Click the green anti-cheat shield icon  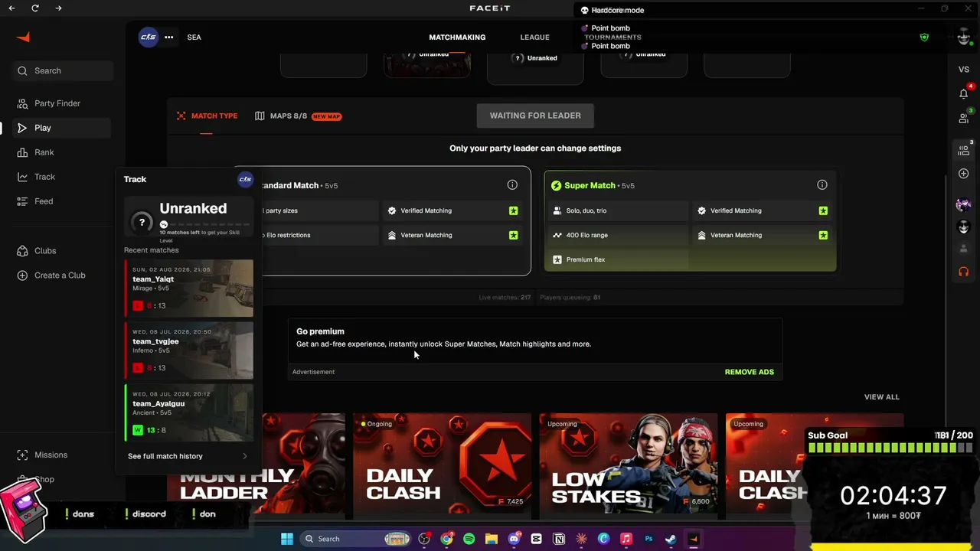pyautogui.click(x=924, y=37)
